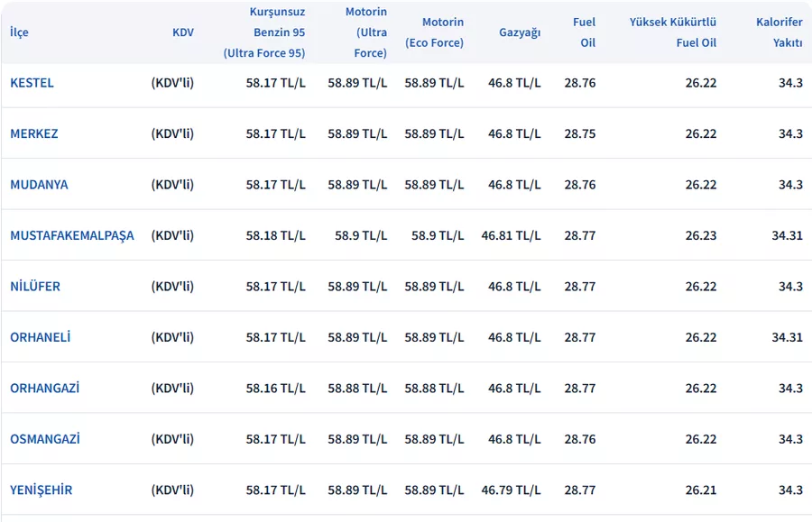Image resolution: width=812 pixels, height=522 pixels.
Task: Click the Kurşunsuz Benzin 95 column header
Action: [264, 32]
